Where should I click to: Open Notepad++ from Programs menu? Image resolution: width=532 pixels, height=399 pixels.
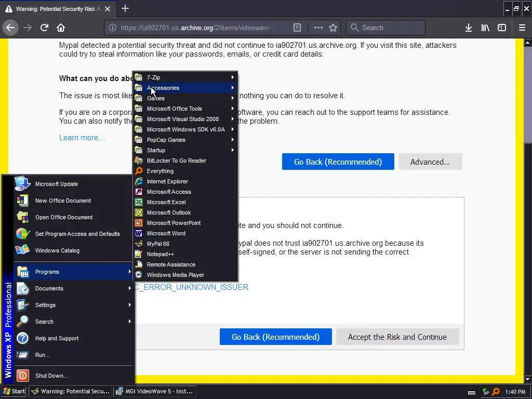[185, 254]
